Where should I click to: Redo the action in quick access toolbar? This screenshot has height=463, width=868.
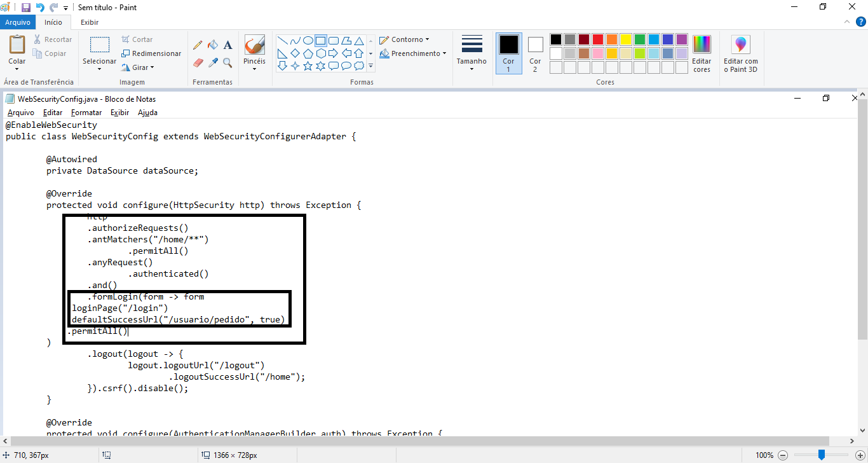[54, 8]
